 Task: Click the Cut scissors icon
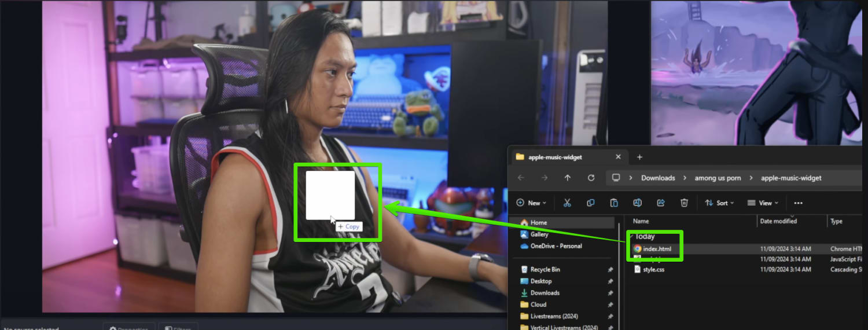[x=567, y=203]
